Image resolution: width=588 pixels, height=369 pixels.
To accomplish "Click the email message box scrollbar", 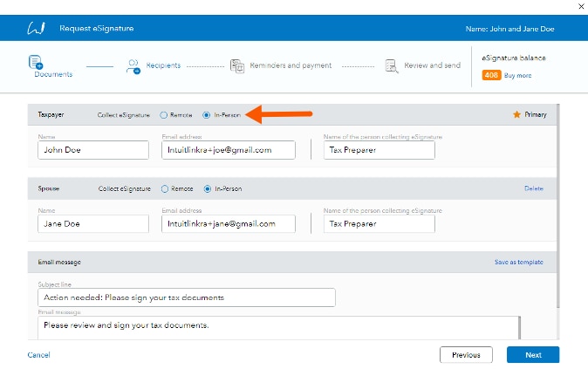I will [x=519, y=328].
